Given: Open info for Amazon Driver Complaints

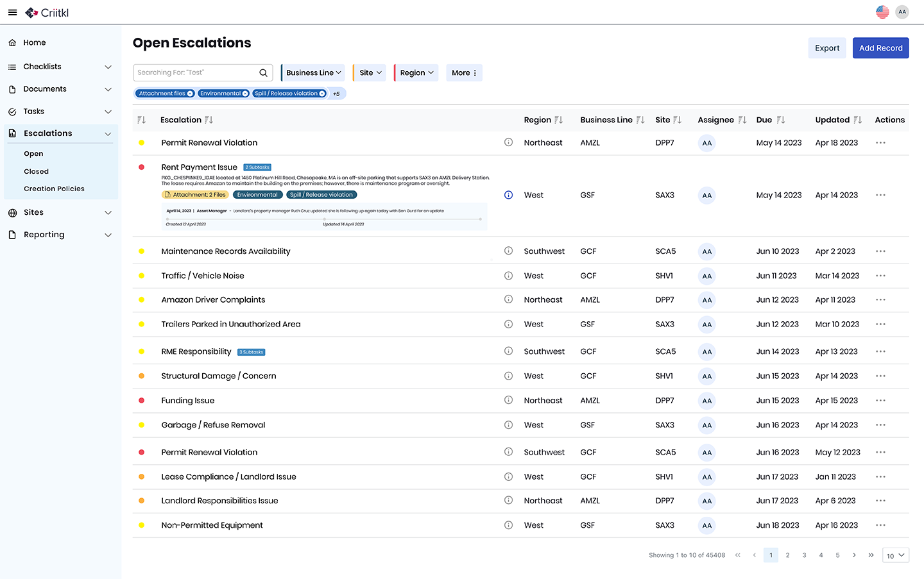Looking at the screenshot, I should (x=508, y=299).
